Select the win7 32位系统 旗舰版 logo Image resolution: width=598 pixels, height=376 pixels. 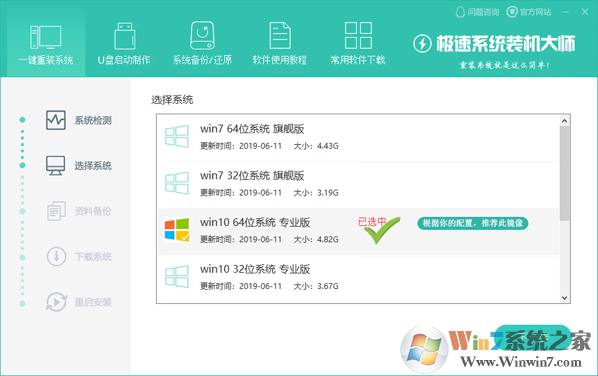(177, 183)
